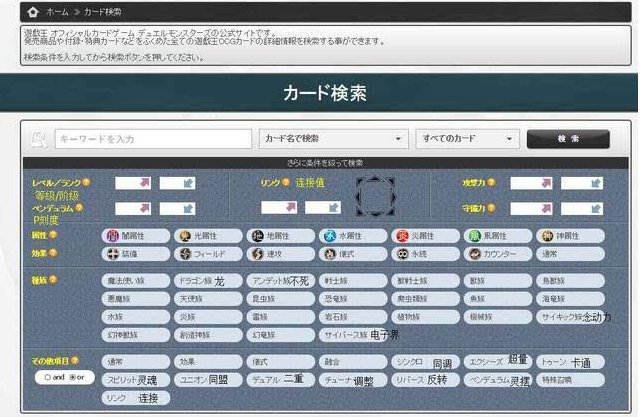Go to the home icon in breadcrumb
Viewport: 641px width, 417px height.
[33, 12]
